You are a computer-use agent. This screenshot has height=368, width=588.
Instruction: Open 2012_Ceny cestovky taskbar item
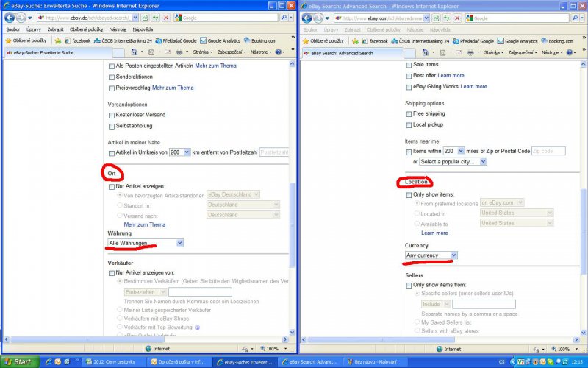click(x=114, y=362)
